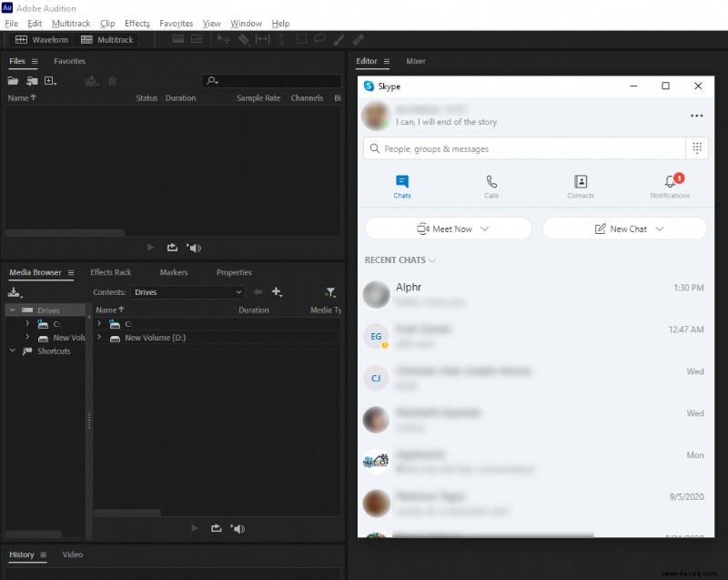
Task: Click file type filter icon in Media Browser
Action: point(330,292)
